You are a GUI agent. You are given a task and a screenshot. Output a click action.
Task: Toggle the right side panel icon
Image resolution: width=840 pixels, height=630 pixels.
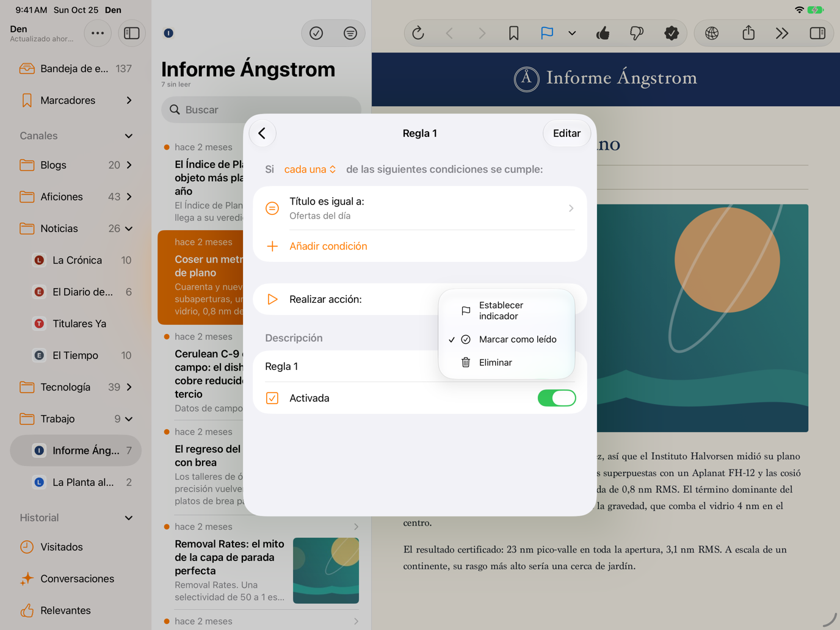tap(817, 33)
